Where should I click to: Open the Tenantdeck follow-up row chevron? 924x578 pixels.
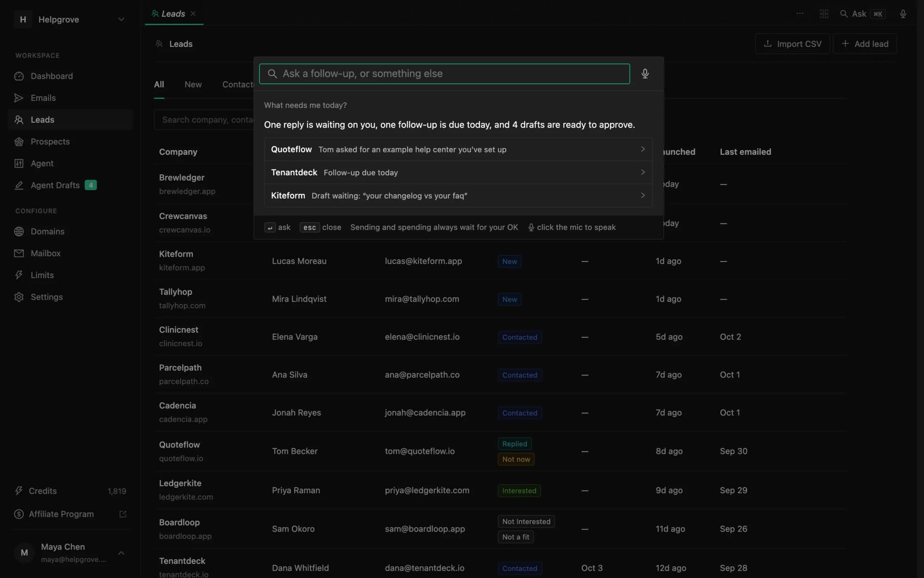point(642,172)
